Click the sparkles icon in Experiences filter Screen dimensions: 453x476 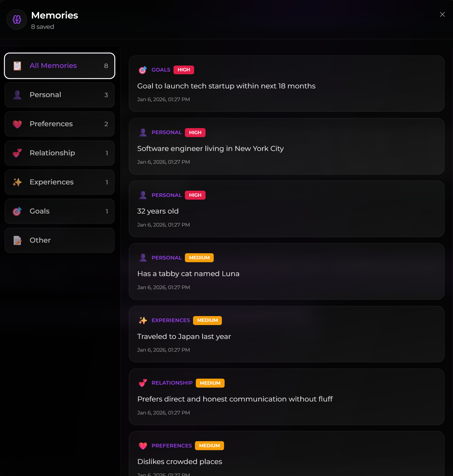click(x=17, y=182)
